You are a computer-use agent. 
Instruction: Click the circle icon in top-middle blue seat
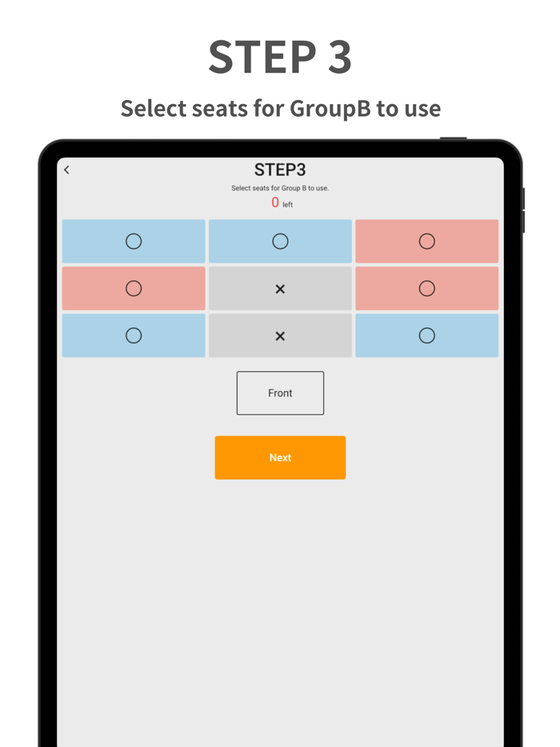click(280, 241)
